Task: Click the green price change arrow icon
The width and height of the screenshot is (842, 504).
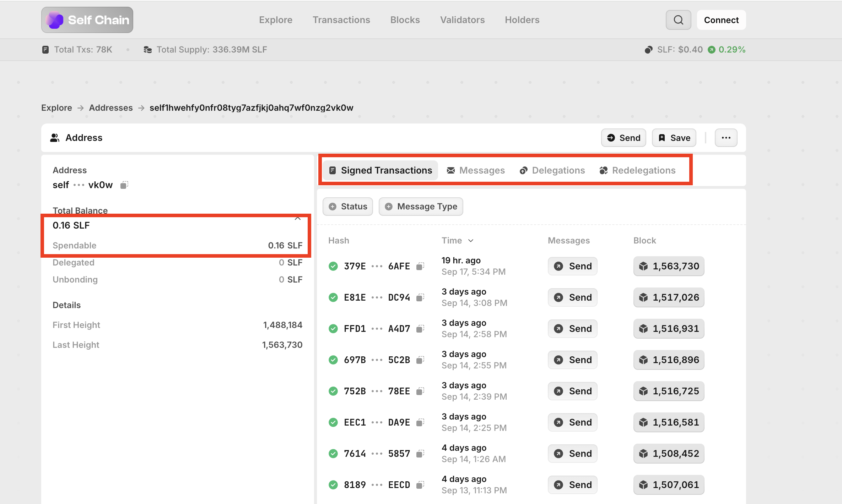Action: point(711,50)
